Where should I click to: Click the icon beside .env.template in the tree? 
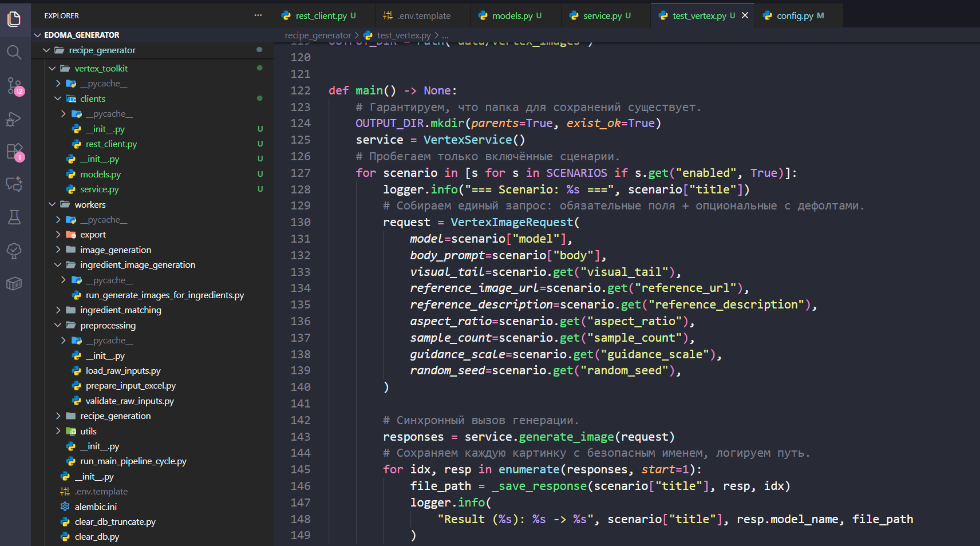[65, 492]
